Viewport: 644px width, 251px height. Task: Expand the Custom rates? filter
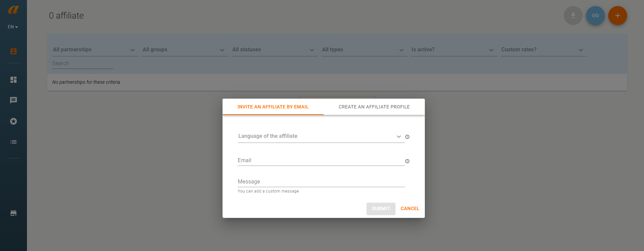[x=544, y=50]
